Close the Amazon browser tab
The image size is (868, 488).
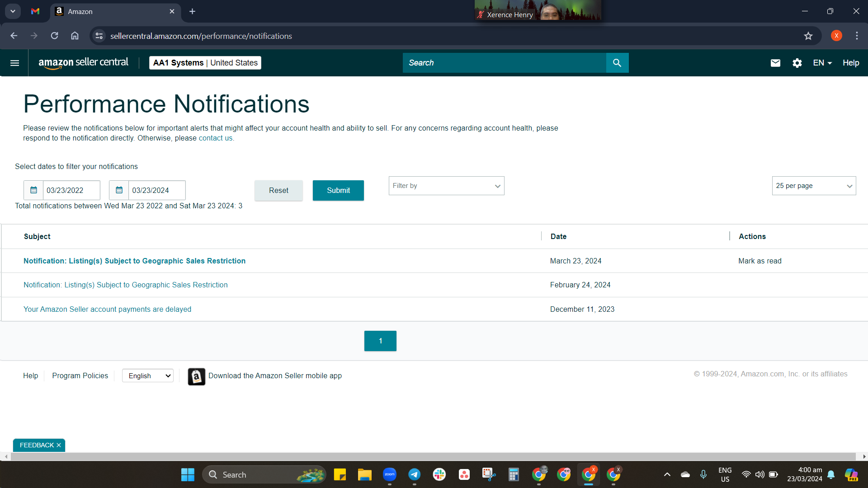click(172, 11)
